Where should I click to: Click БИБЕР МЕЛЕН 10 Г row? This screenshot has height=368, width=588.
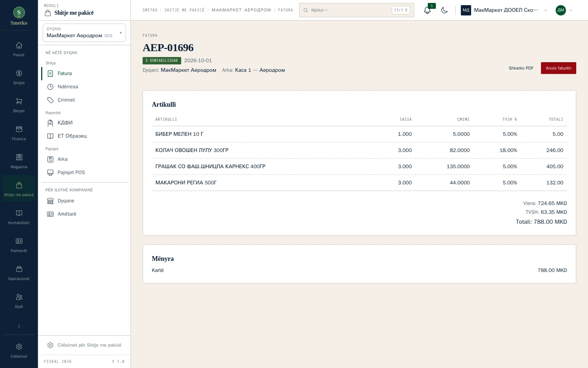click(359, 134)
